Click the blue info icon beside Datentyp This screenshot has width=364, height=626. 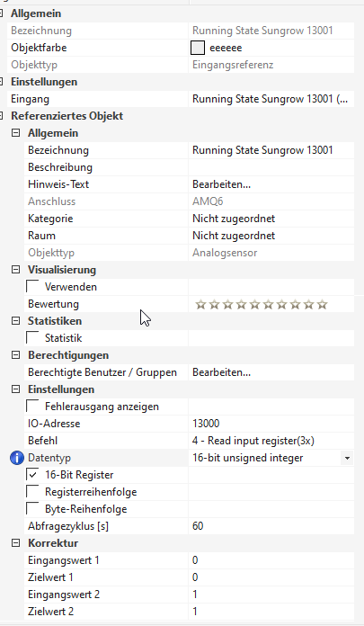click(17, 458)
